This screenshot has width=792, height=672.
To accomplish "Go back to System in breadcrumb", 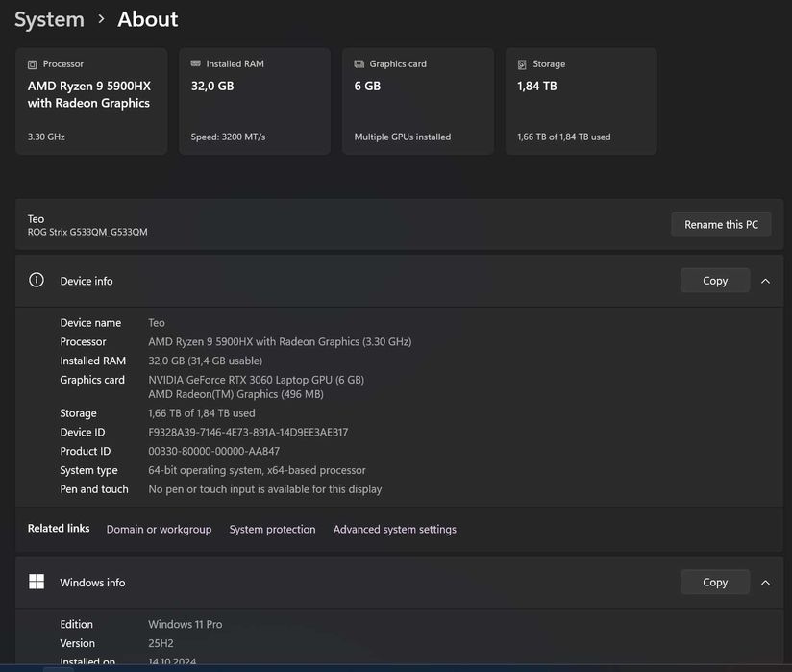I will click(x=49, y=19).
